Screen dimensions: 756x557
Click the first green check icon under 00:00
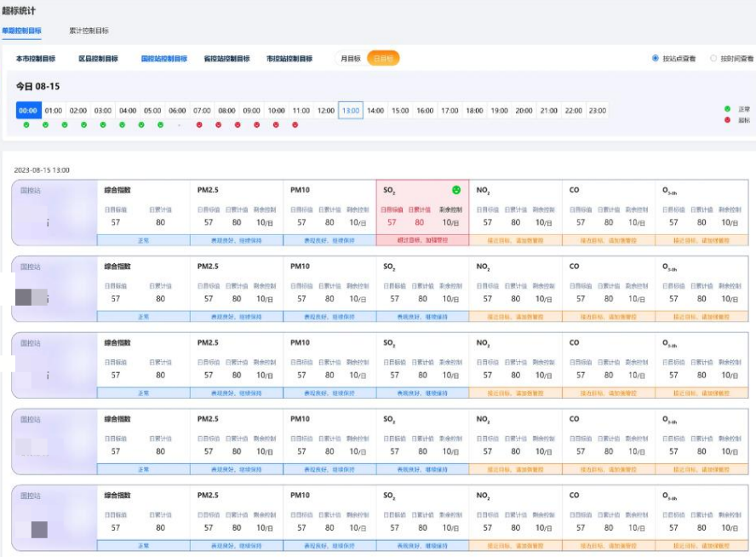[26, 125]
